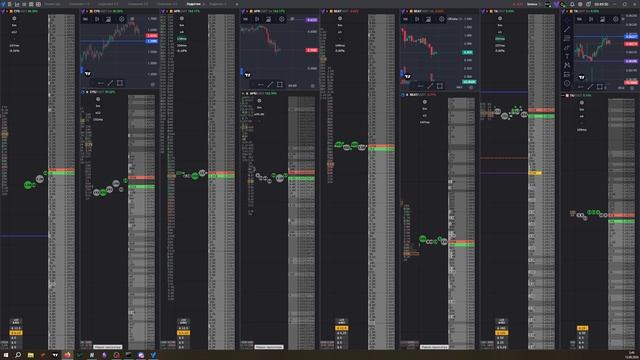Click TradingView logo on CYS chart

(x=88, y=74)
